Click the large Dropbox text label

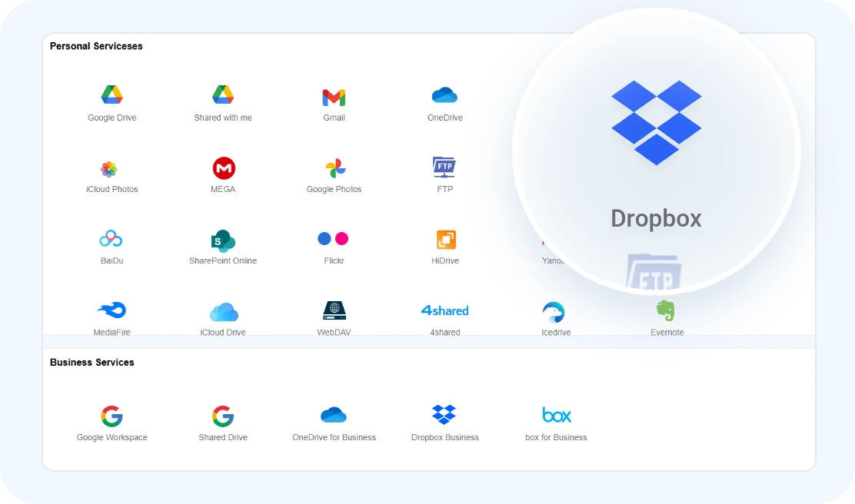(656, 218)
